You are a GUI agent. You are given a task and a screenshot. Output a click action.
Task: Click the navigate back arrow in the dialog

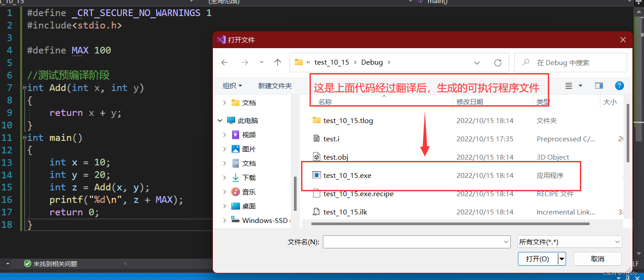click(x=224, y=62)
